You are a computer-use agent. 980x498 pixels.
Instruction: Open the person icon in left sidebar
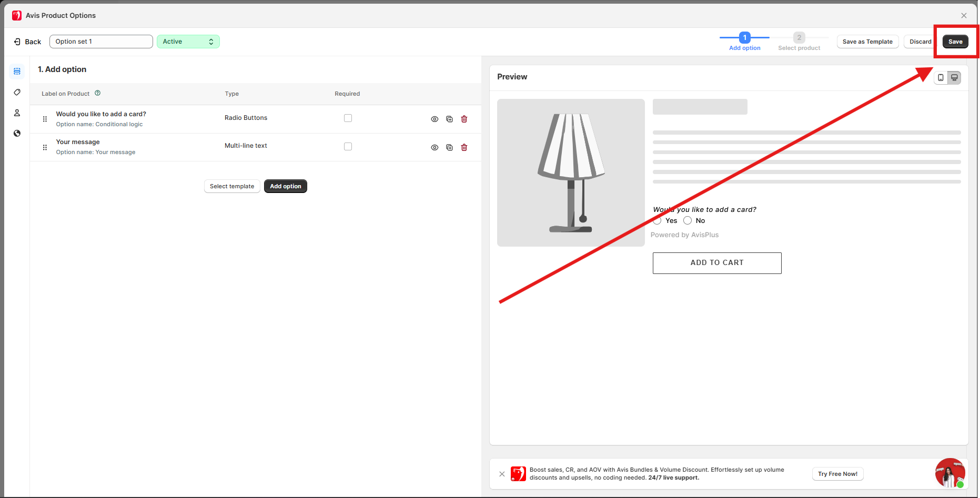click(x=17, y=113)
